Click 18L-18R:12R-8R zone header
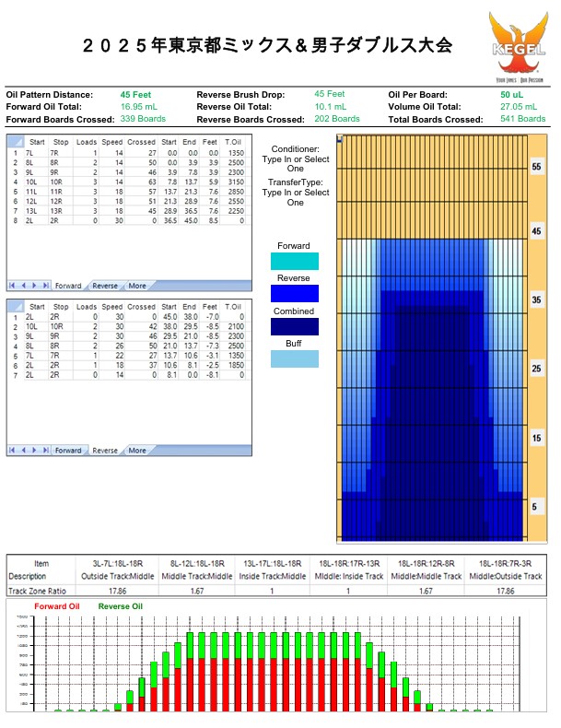 [426, 564]
